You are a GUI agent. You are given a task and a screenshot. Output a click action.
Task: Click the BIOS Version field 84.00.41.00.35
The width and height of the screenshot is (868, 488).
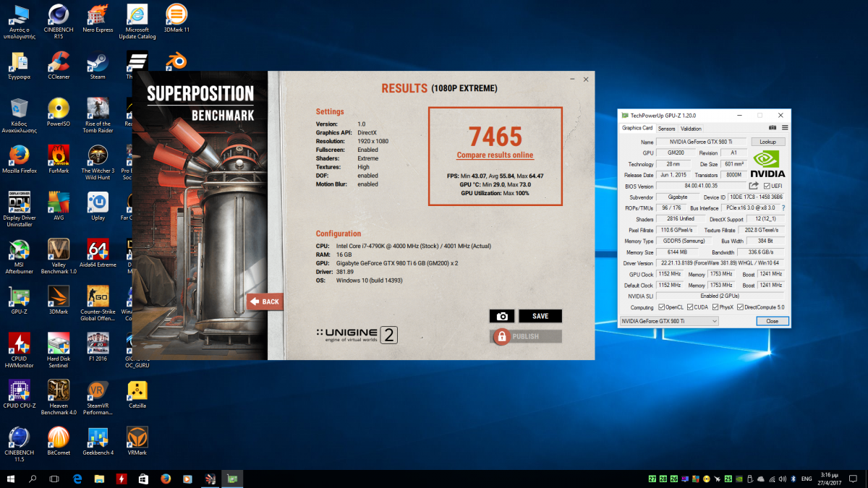click(702, 186)
